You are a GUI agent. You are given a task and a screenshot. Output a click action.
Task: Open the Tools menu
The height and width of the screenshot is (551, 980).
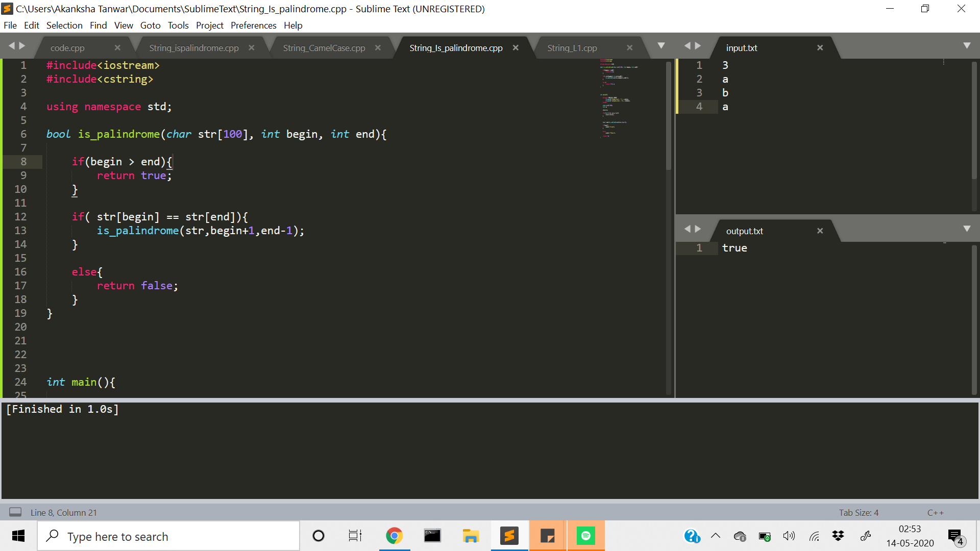coord(178,25)
